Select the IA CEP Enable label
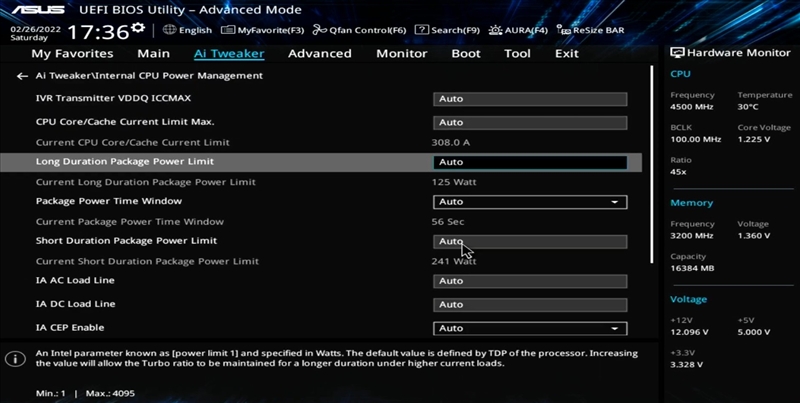Viewport: 800px width, 403px height. [x=70, y=328]
